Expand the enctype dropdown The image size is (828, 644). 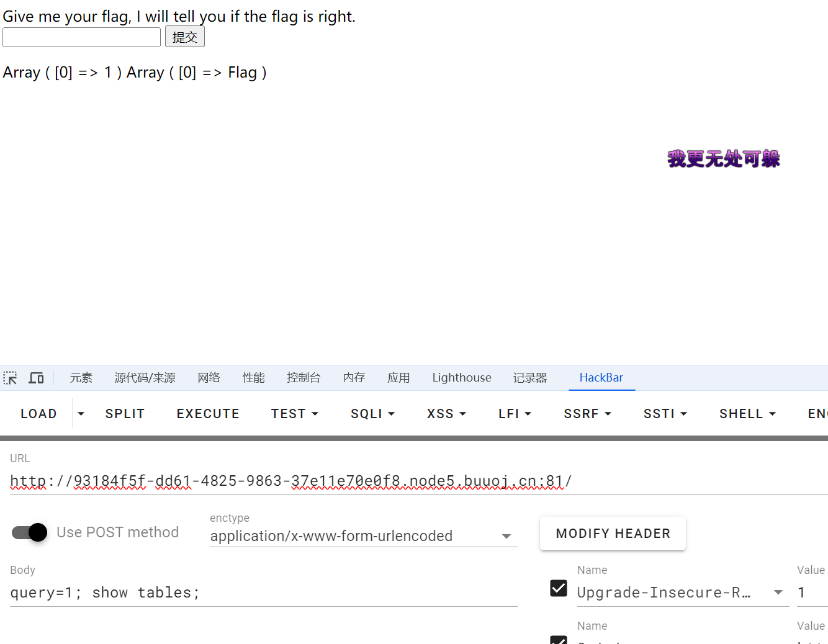click(506, 536)
